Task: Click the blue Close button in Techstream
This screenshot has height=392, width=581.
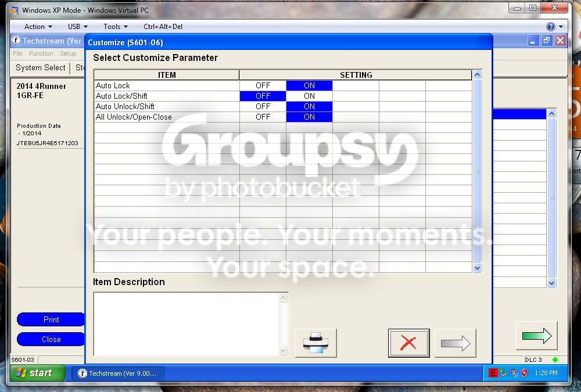Action: (x=51, y=339)
